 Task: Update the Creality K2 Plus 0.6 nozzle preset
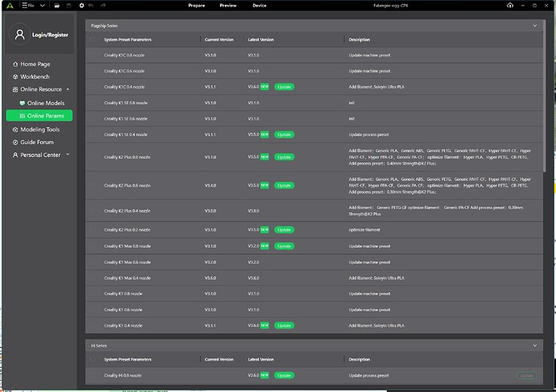(x=284, y=186)
